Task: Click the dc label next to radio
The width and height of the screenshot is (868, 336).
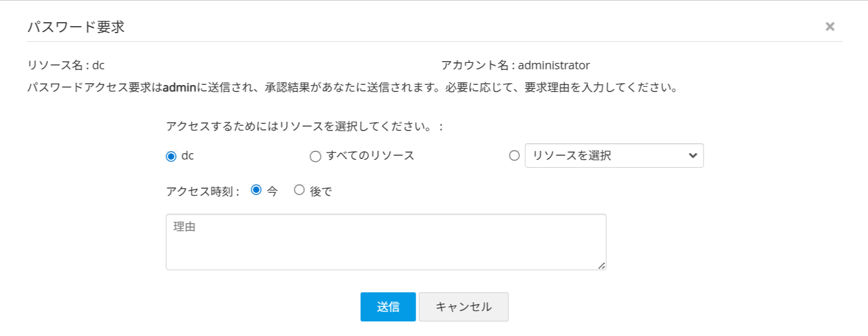Action: click(188, 155)
